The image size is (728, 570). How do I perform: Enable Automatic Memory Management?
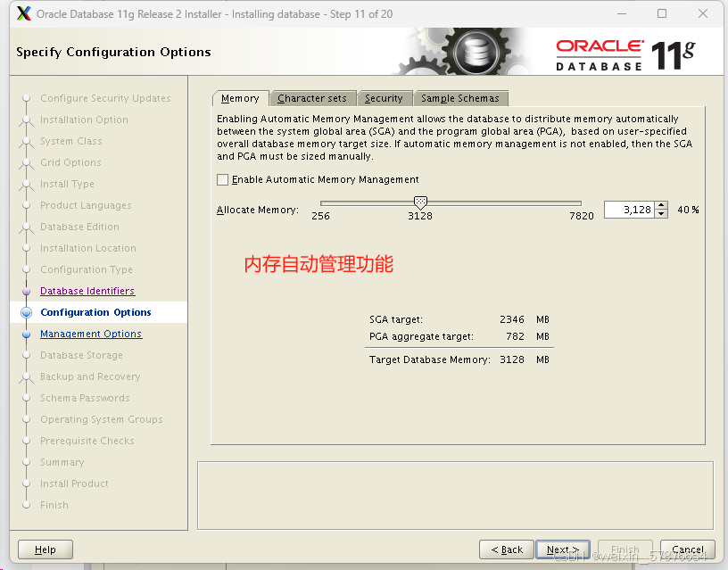[x=222, y=179]
